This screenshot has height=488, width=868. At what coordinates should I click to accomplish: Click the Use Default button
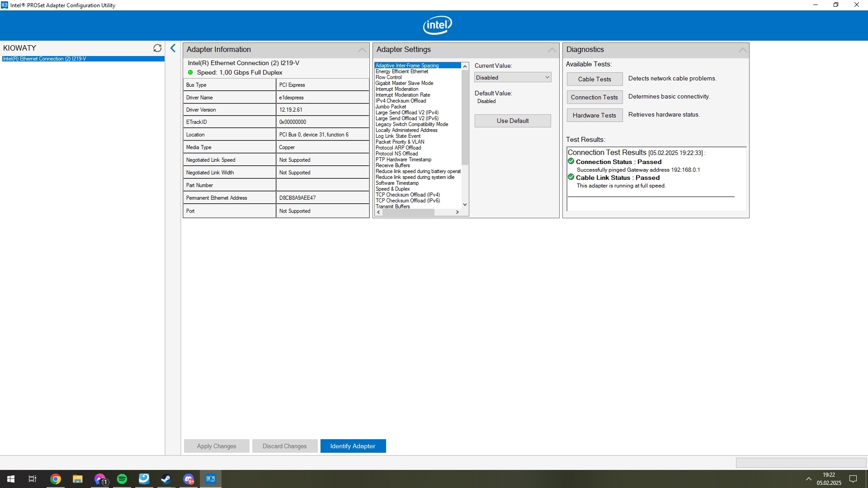click(513, 121)
